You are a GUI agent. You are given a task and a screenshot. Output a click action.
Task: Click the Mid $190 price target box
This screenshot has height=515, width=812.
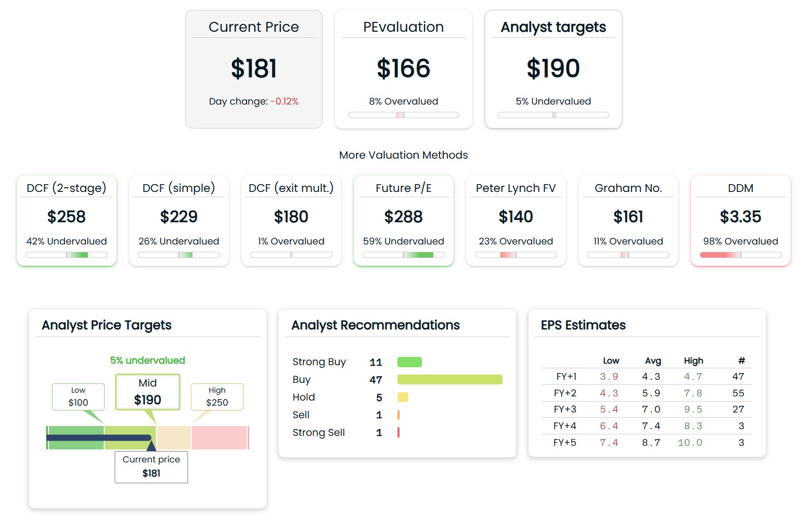pos(148,392)
